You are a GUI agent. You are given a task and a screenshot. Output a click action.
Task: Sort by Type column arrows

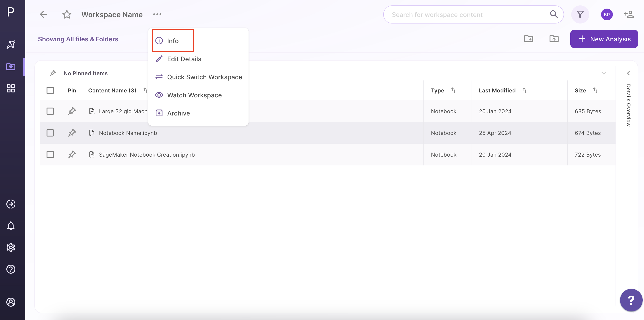pos(453,90)
